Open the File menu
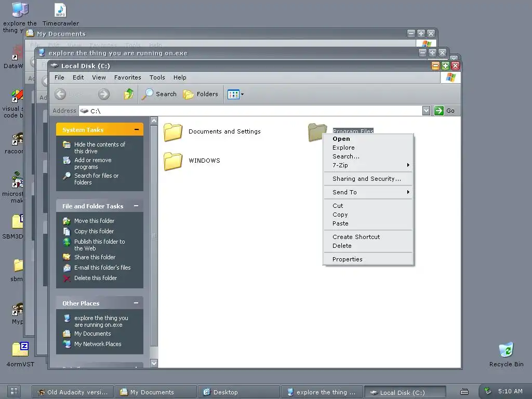Screen dimensions: 532x399 coord(59,77)
